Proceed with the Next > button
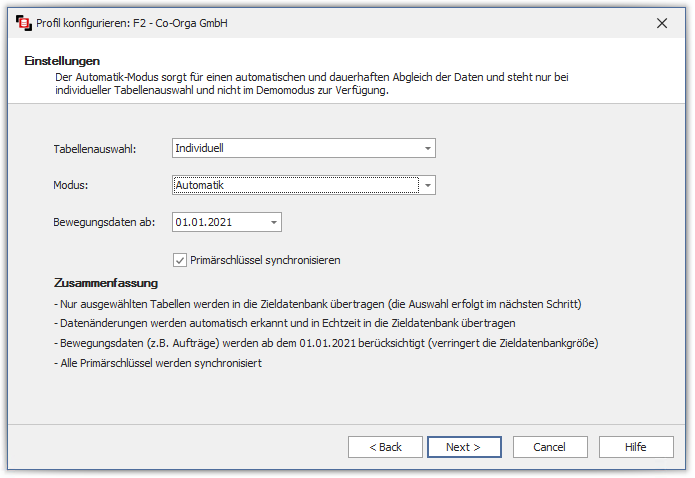This screenshot has width=695, height=478. point(464,447)
